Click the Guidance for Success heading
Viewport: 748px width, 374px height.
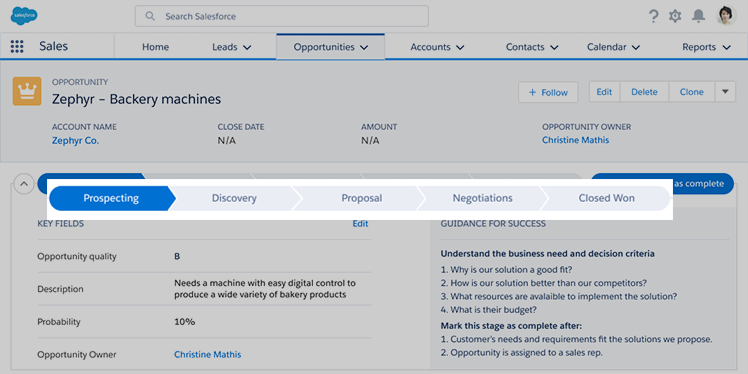493,223
